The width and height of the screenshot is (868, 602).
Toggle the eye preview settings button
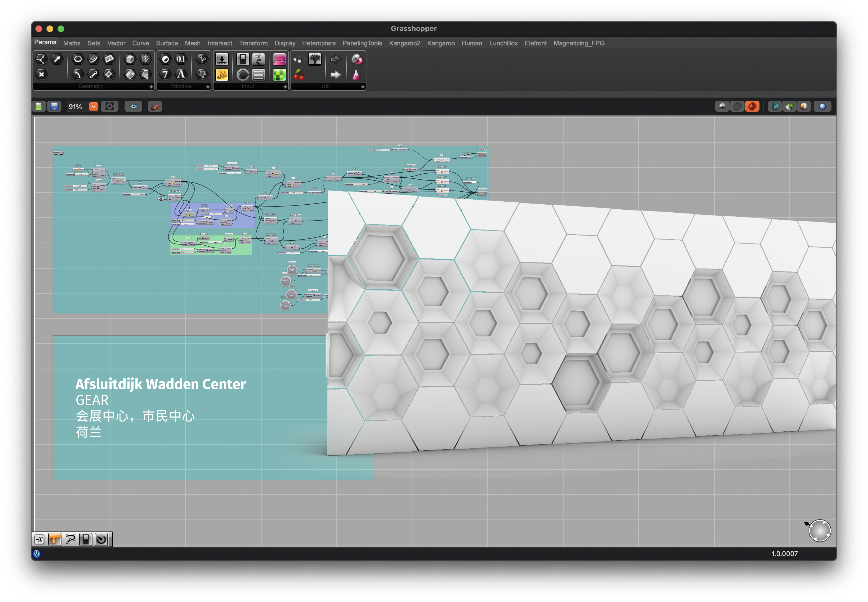[x=133, y=107]
